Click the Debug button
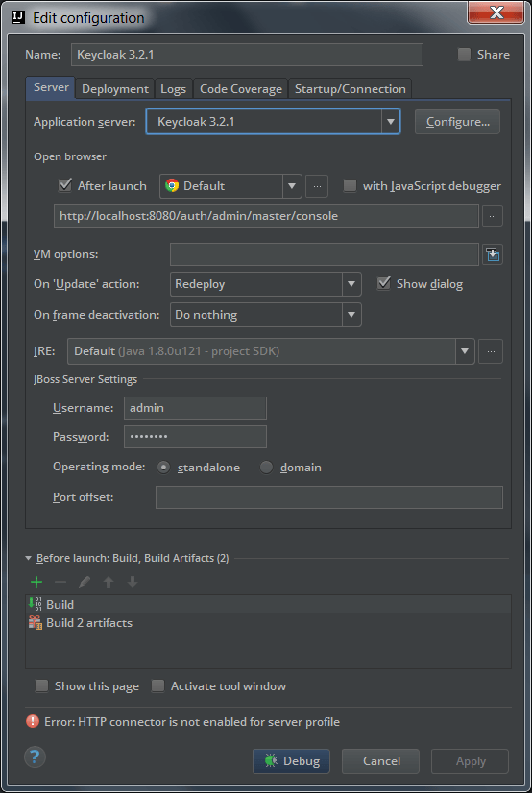This screenshot has height=793, width=532. coord(291,761)
